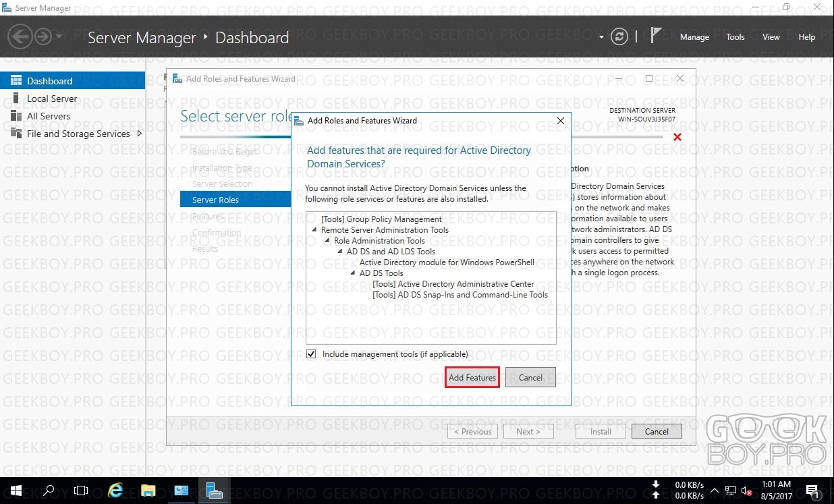The image size is (834, 504).
Task: Click the muted volume icon in system tray
Action: point(747,491)
